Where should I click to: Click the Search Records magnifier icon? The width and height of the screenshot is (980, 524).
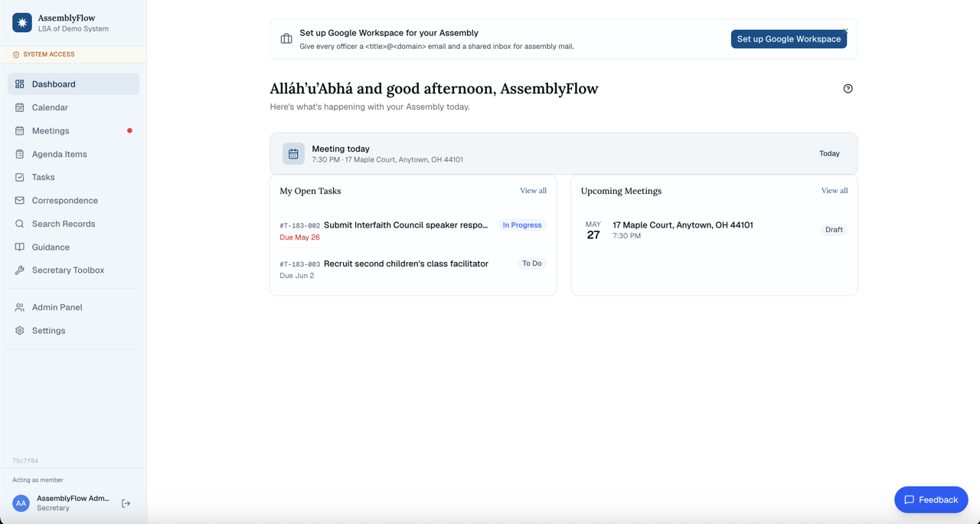coord(20,224)
